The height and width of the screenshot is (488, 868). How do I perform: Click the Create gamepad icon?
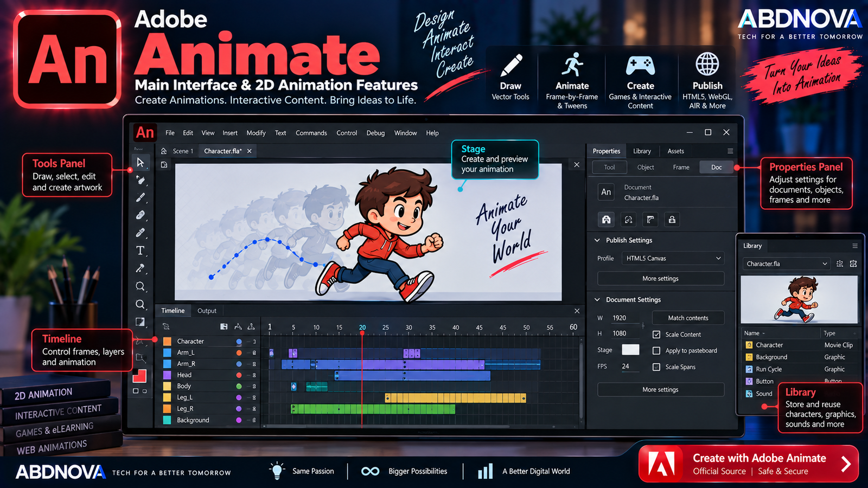[x=641, y=66]
